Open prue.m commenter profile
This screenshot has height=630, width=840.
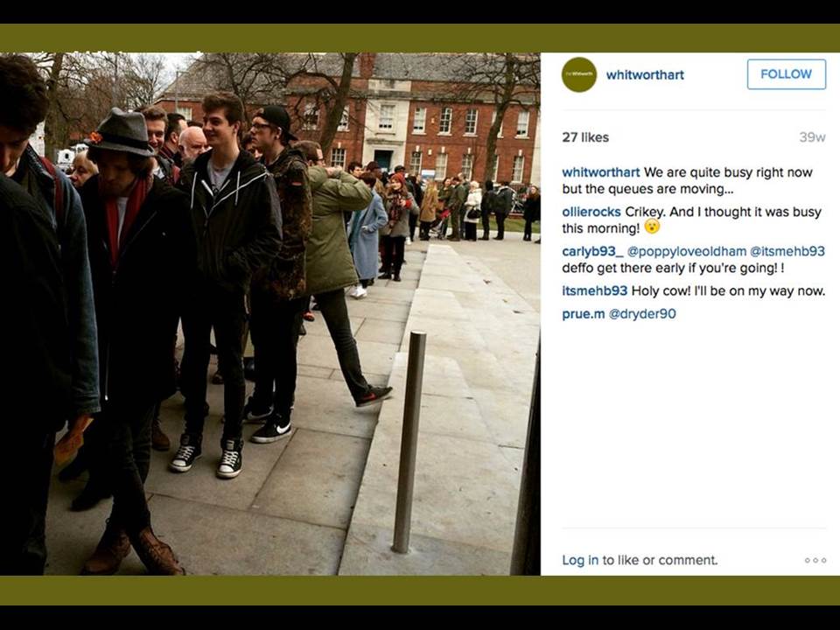click(x=584, y=314)
